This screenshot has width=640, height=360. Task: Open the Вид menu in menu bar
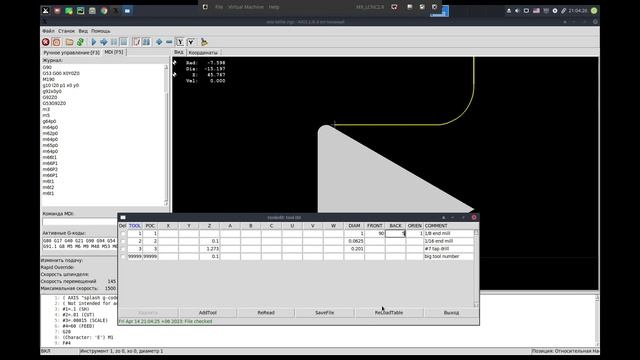point(83,31)
